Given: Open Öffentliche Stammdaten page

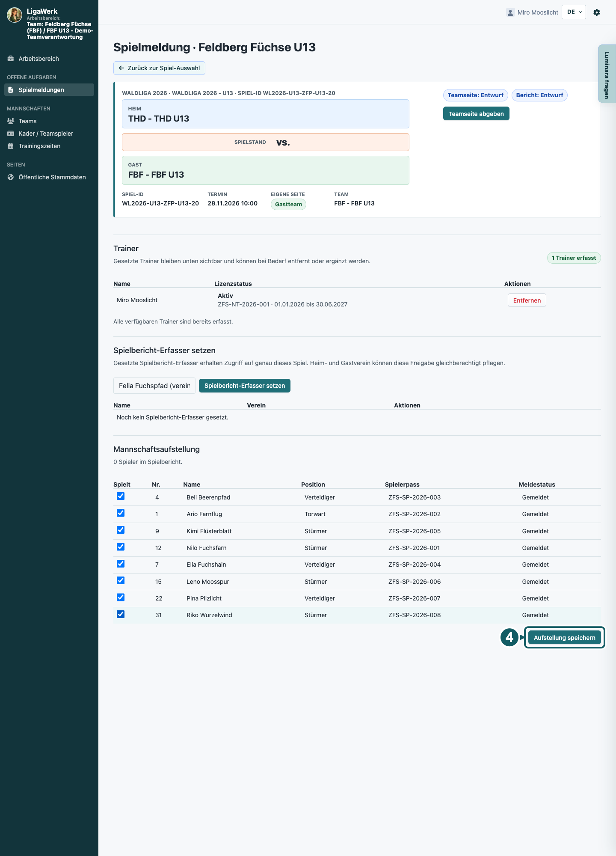Looking at the screenshot, I should pos(49,177).
